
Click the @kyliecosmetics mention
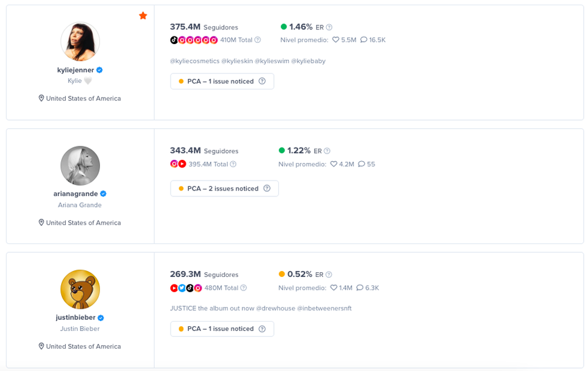pyautogui.click(x=195, y=61)
